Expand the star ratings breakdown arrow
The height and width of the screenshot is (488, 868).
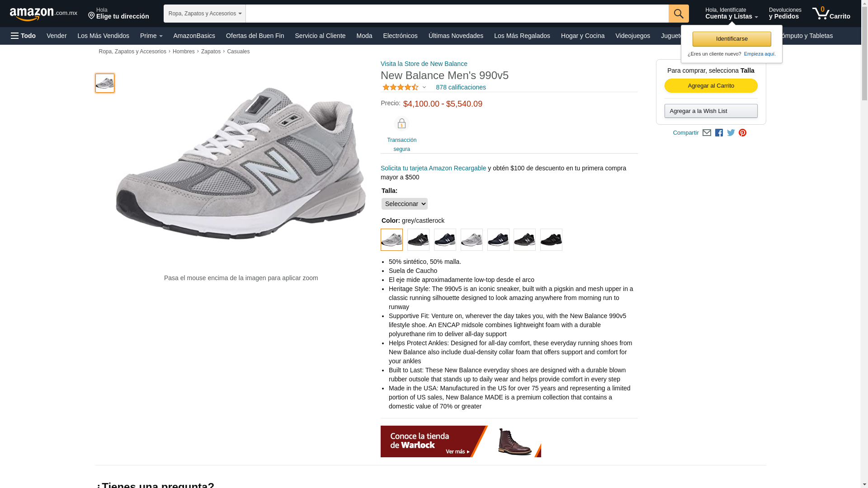point(424,87)
